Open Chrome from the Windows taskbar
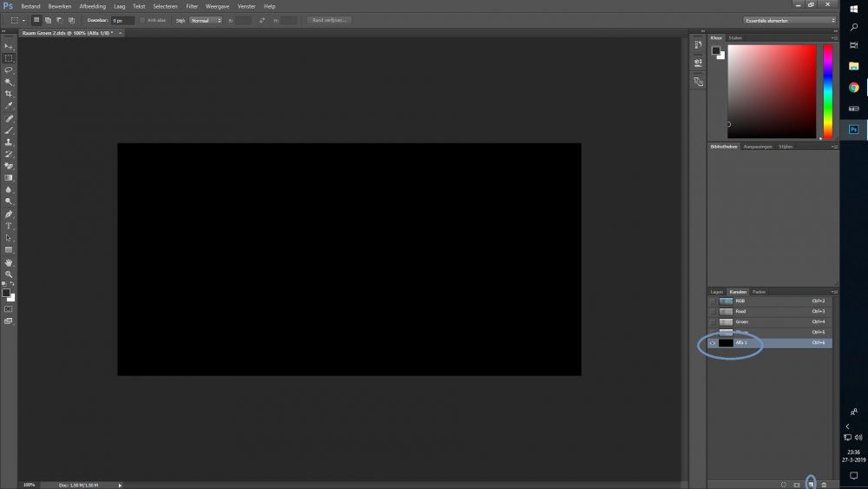868x489 pixels. pyautogui.click(x=853, y=87)
